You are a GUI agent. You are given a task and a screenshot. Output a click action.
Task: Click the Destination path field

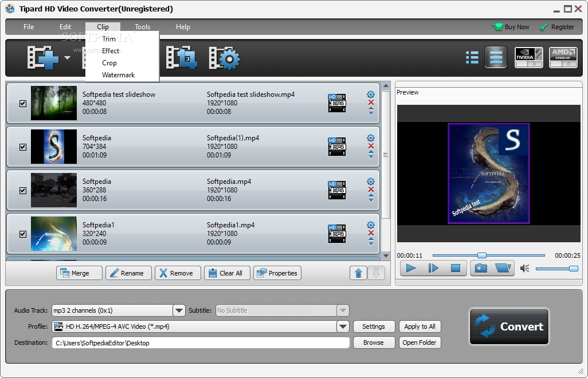pos(201,343)
